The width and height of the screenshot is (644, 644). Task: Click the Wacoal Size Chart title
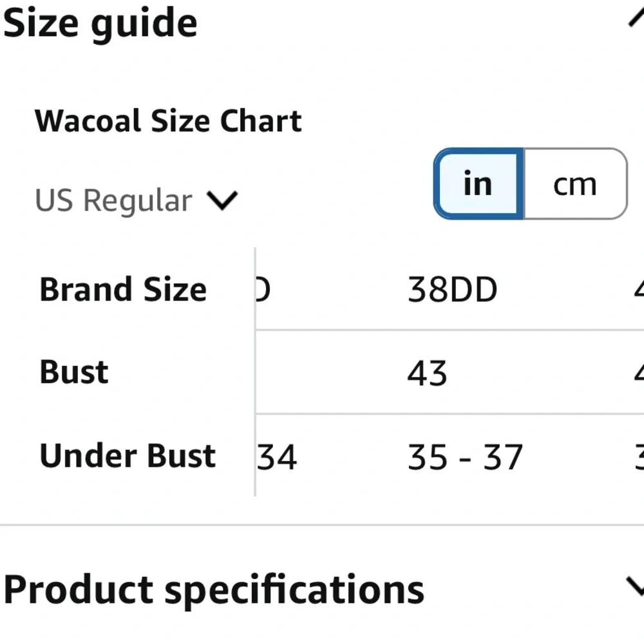point(168,121)
